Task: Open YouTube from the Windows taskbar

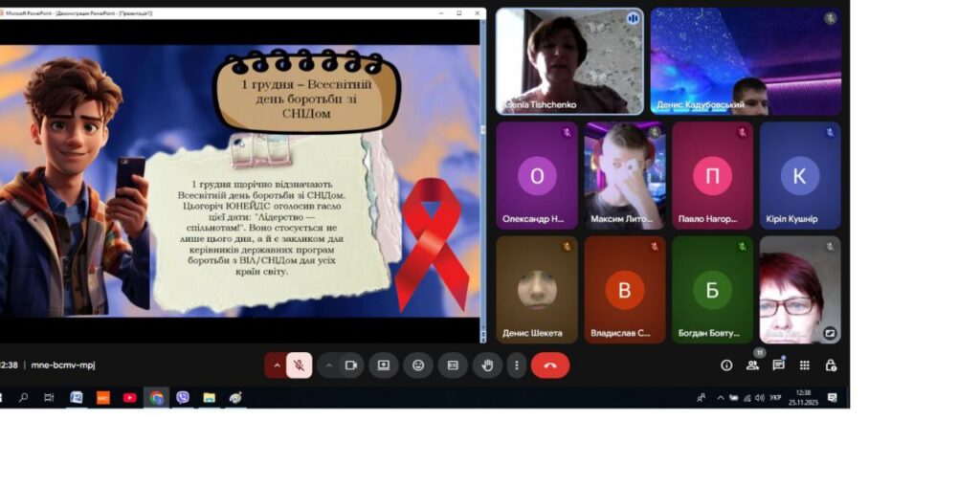Action: point(129,398)
